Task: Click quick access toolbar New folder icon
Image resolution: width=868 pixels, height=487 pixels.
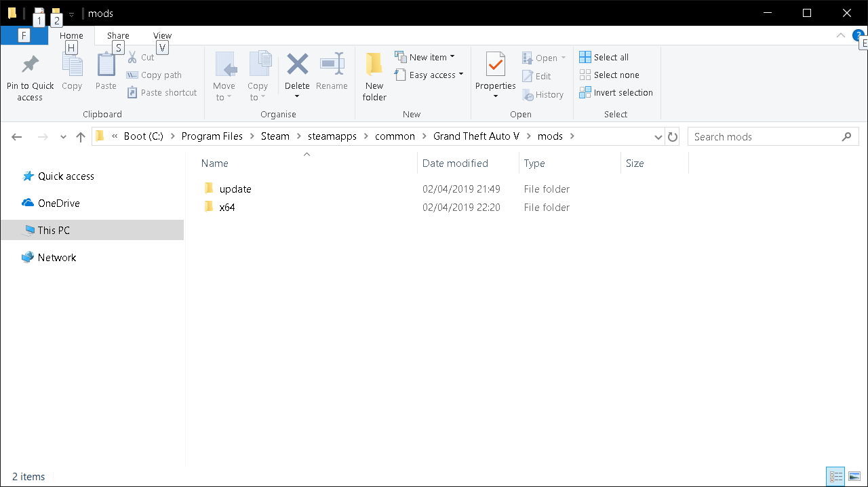Action: pyautogui.click(x=56, y=13)
